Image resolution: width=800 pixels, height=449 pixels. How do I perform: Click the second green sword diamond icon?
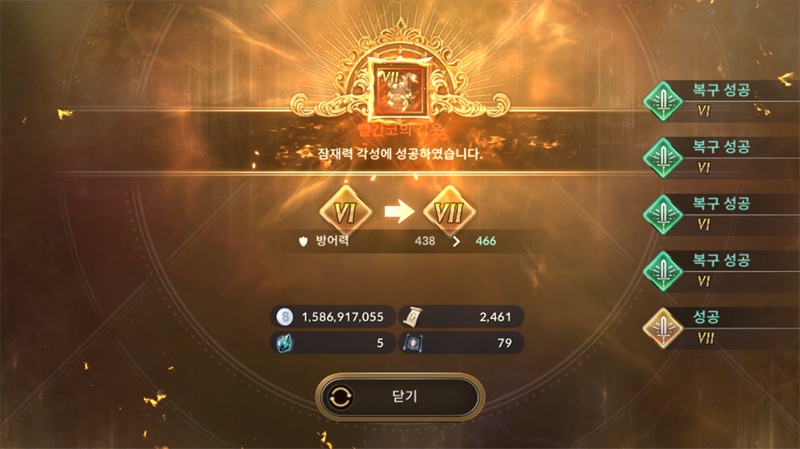click(x=663, y=158)
